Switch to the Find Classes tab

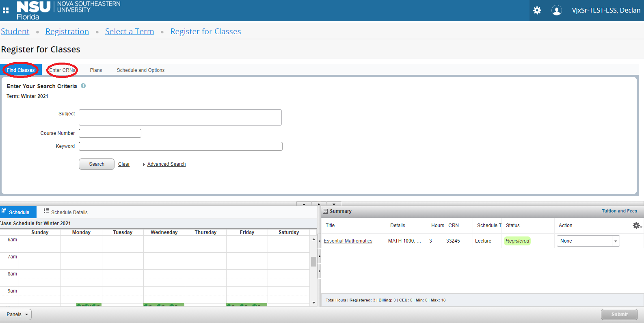[x=21, y=70]
